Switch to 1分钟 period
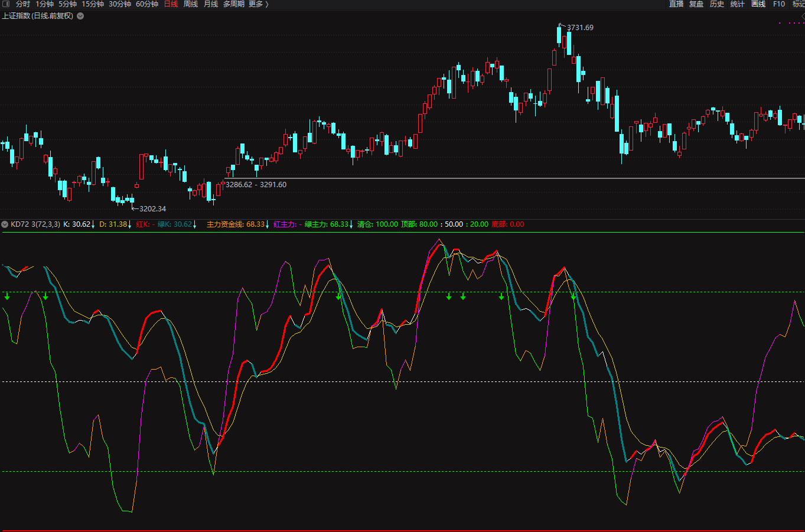 coord(44,4)
